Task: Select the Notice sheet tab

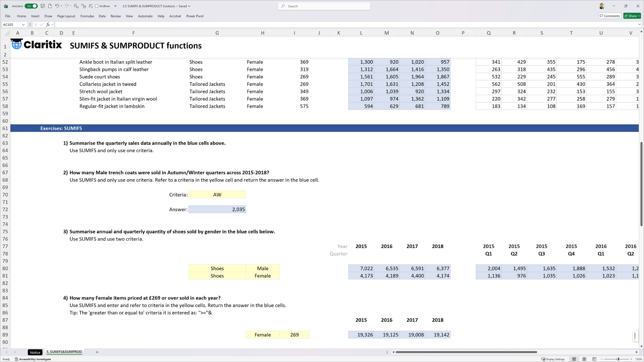Action: (x=35, y=352)
